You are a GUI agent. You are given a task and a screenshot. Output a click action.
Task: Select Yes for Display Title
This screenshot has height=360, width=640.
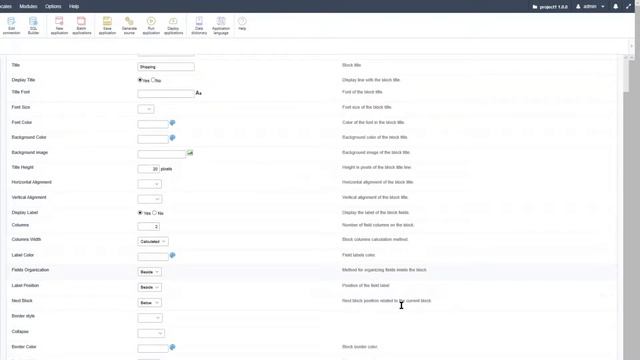point(140,80)
